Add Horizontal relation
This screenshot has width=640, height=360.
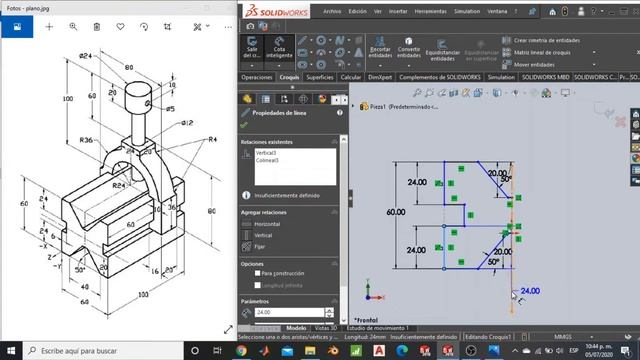[x=262, y=224]
